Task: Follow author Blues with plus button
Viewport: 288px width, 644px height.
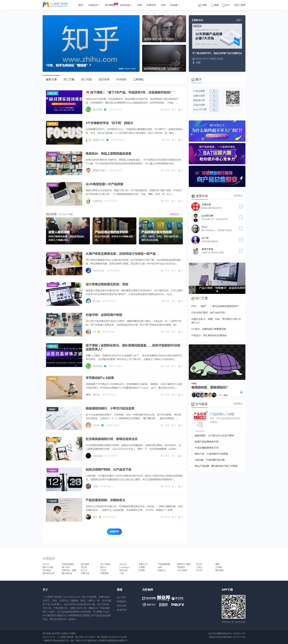Action: coord(241,229)
